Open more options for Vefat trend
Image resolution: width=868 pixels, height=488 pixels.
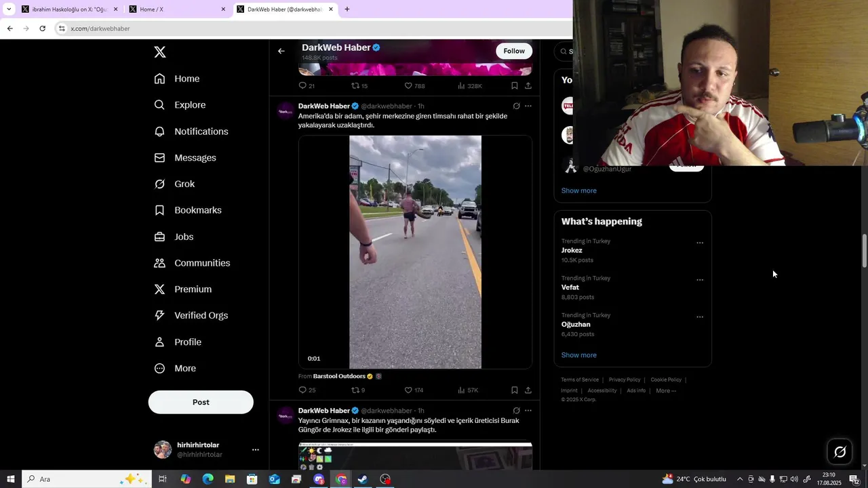click(700, 280)
